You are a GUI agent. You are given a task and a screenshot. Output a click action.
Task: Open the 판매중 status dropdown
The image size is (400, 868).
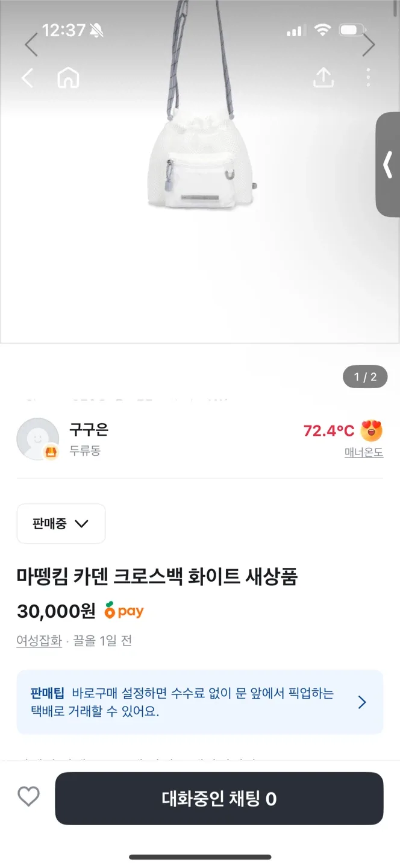[61, 523]
